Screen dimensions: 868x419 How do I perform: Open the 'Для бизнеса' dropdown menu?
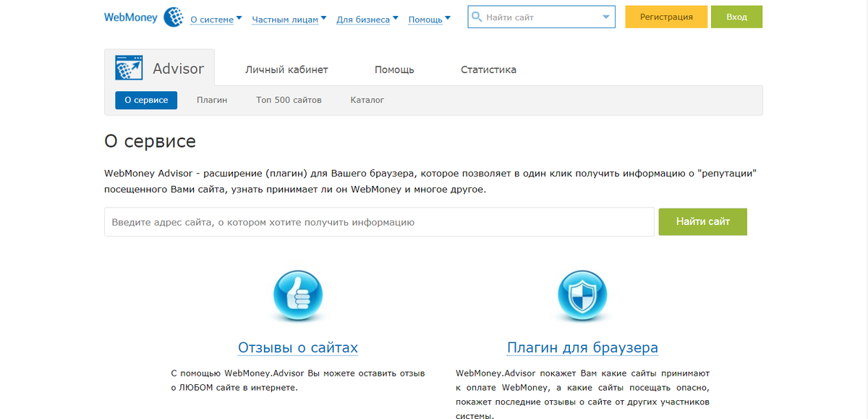[x=367, y=20]
